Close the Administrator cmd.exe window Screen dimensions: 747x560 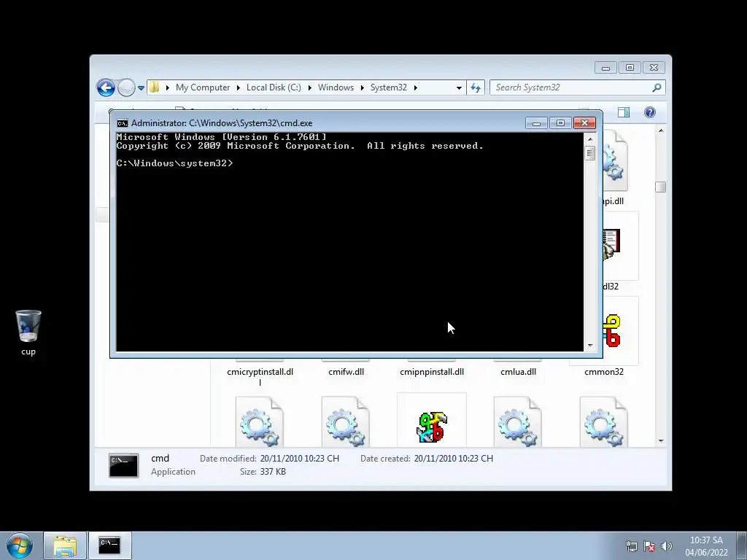coord(584,123)
